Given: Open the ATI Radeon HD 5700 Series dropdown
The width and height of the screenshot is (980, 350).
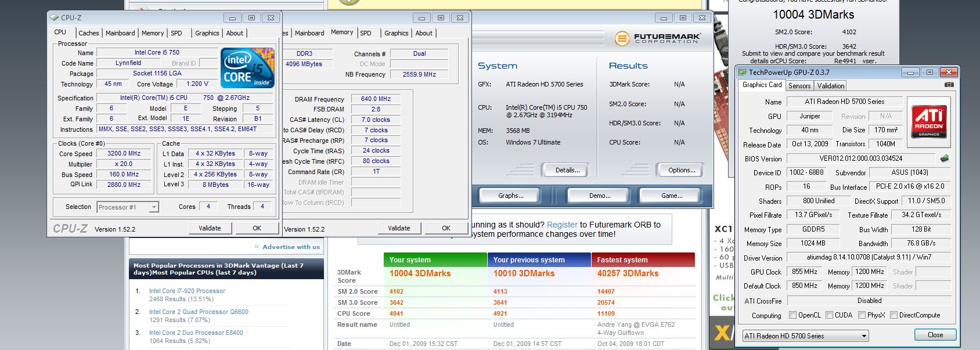Looking at the screenshot, I should click(x=805, y=335).
